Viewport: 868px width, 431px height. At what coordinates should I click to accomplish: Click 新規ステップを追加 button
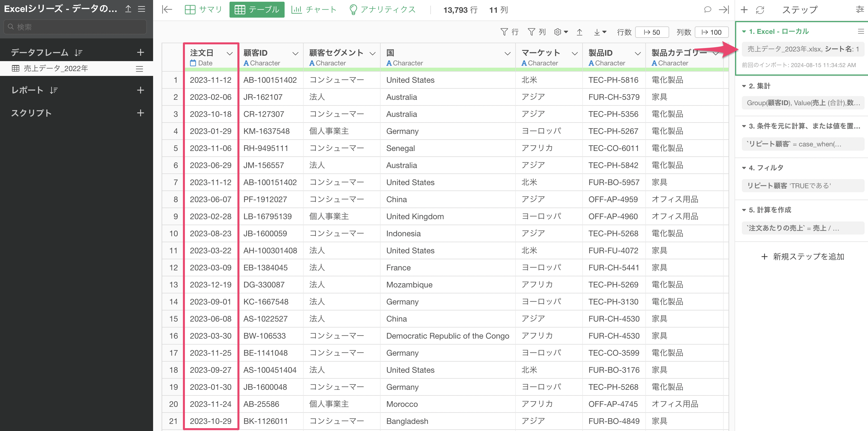(802, 257)
